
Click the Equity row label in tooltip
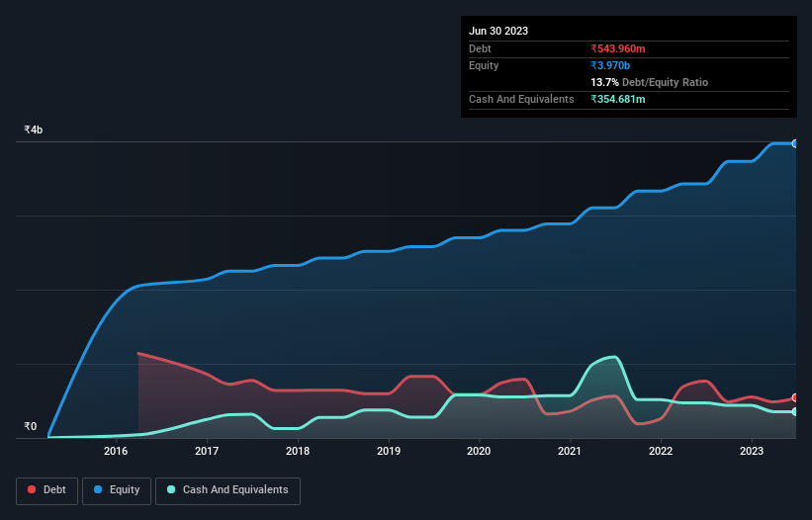(x=484, y=65)
